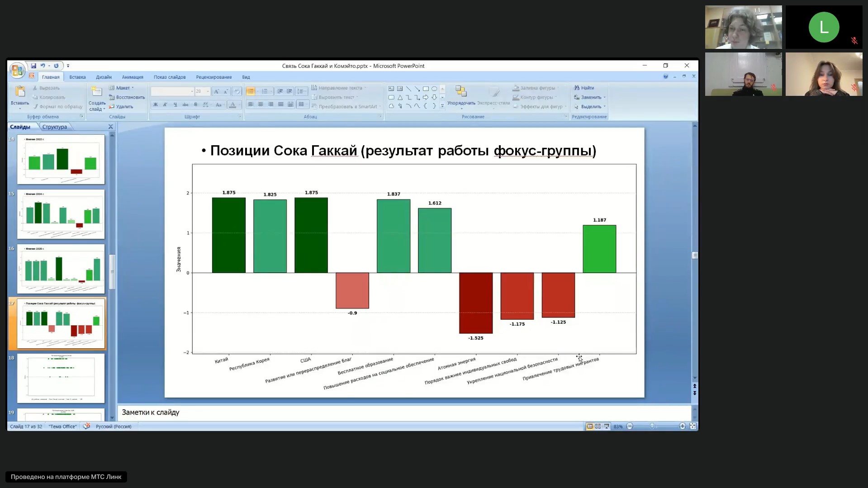Viewport: 868px width, 488px height.
Task: Open the Выделить dropdown
Action: pyautogui.click(x=590, y=107)
